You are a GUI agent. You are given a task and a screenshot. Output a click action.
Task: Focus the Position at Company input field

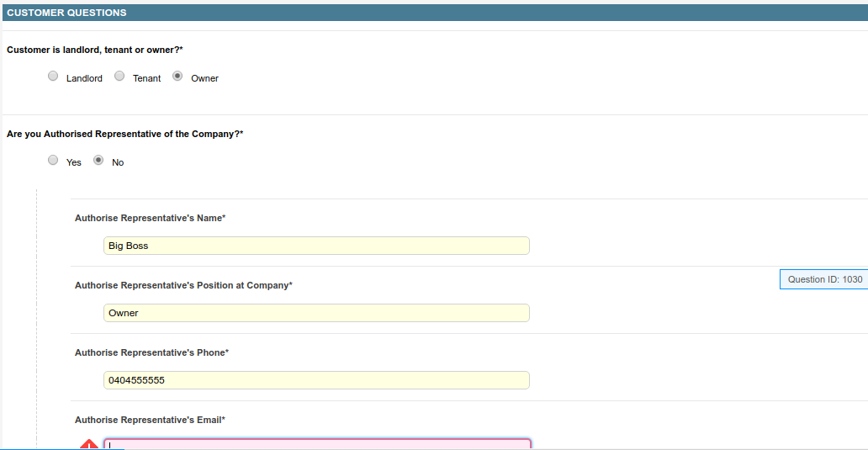click(316, 313)
